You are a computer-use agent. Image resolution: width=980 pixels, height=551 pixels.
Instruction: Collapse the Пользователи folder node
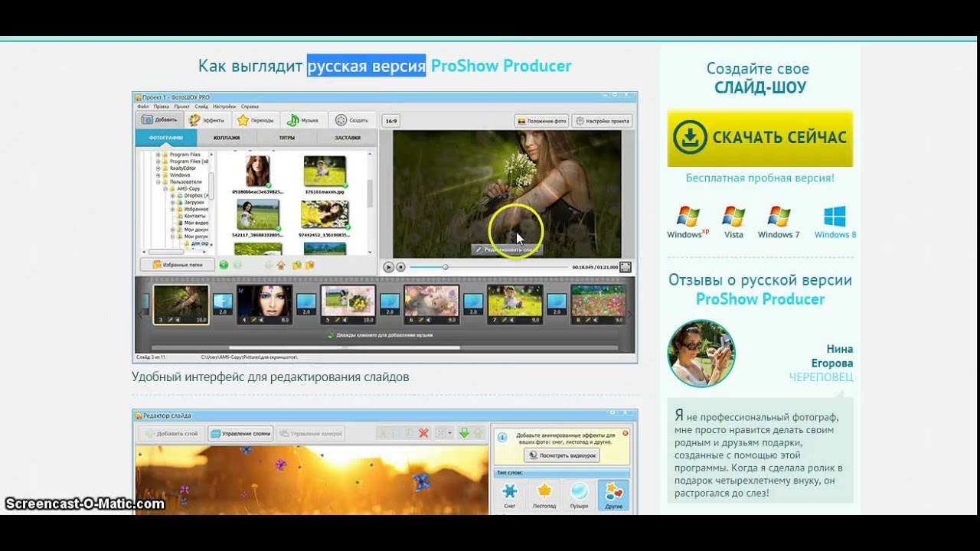point(158,182)
